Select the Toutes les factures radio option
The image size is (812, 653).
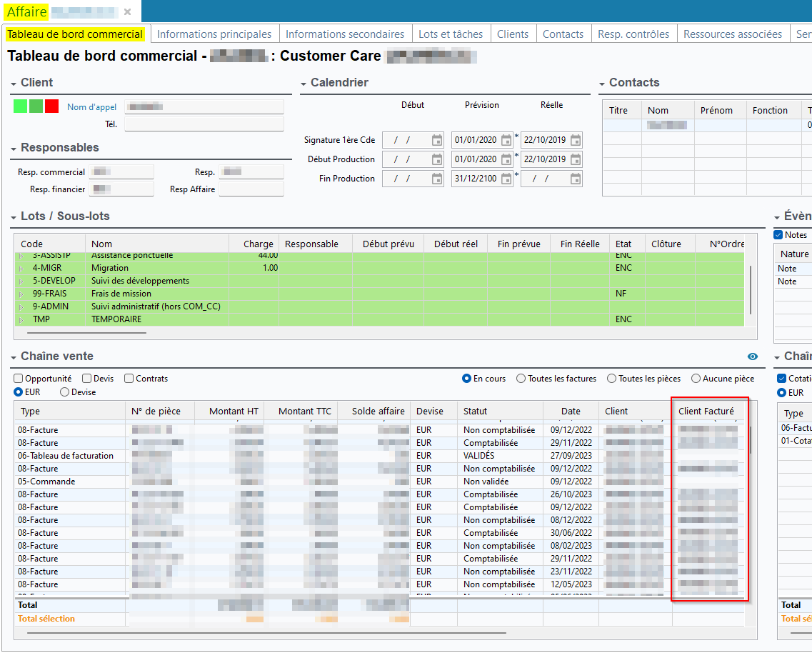[521, 379]
